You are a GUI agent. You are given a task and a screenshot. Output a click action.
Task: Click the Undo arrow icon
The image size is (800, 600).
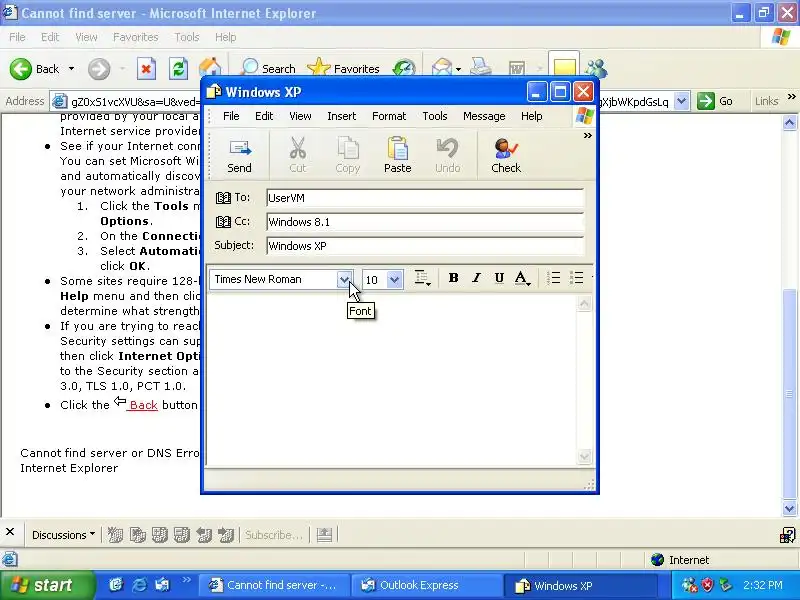[x=447, y=148]
